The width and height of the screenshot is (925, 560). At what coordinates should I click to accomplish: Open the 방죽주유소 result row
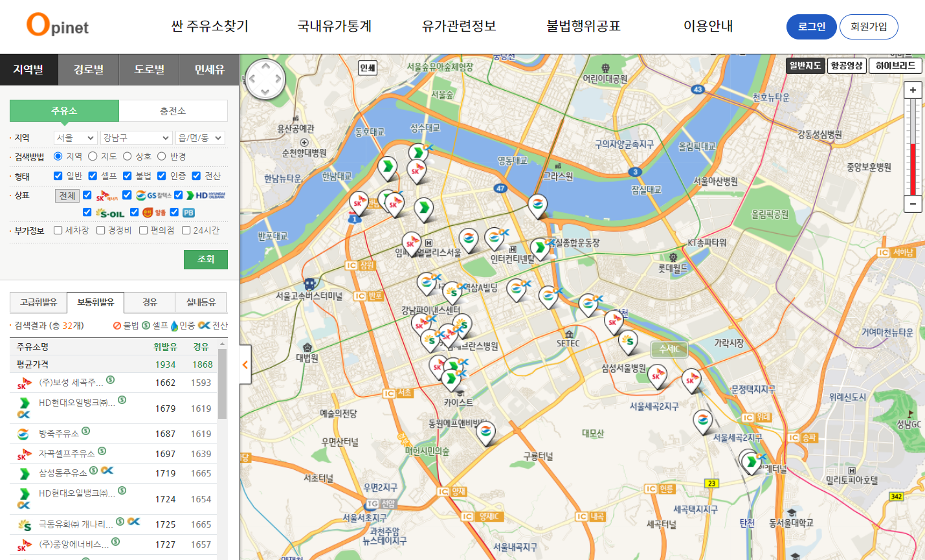(x=114, y=434)
